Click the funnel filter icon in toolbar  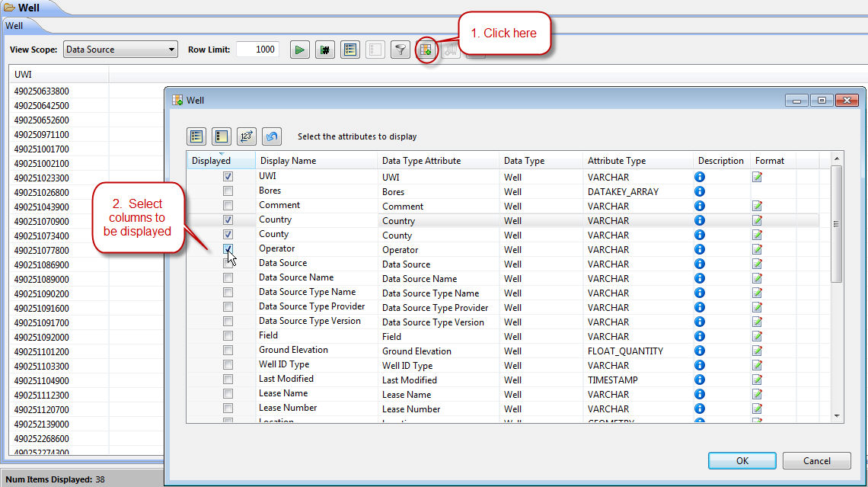pyautogui.click(x=400, y=50)
